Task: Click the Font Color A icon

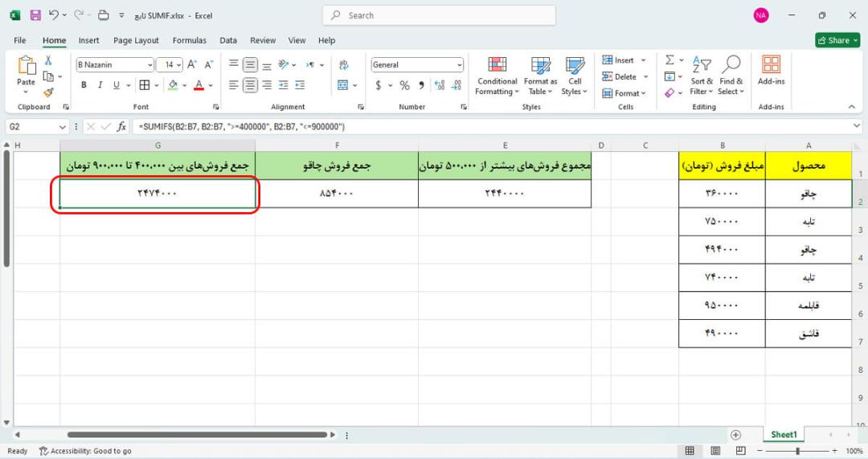Action: click(x=199, y=84)
